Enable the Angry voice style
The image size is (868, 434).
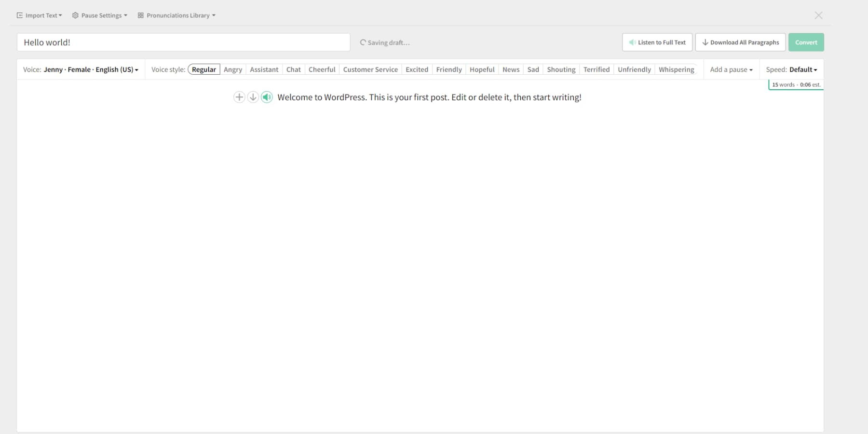pyautogui.click(x=233, y=69)
